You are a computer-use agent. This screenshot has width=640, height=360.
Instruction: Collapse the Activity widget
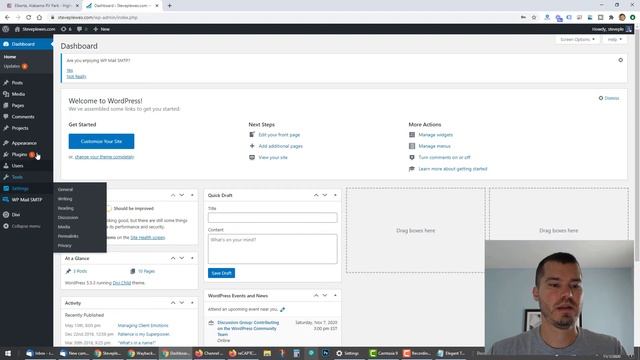coord(192,303)
